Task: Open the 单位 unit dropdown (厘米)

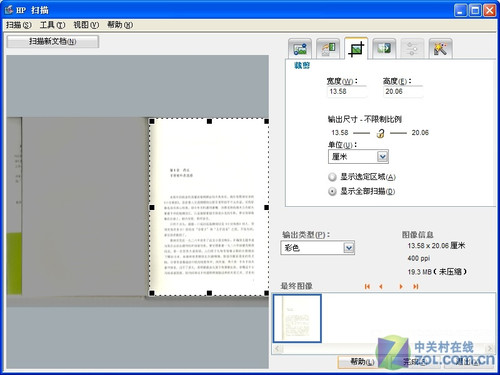Action: pos(358,157)
